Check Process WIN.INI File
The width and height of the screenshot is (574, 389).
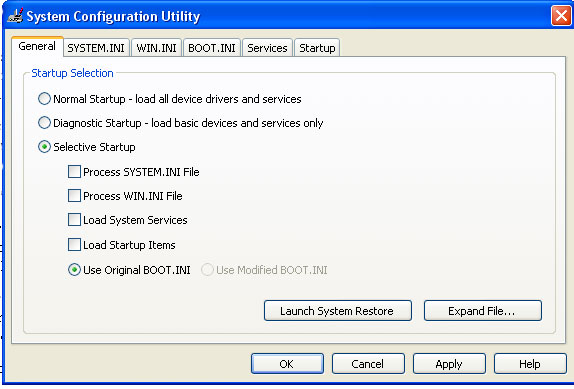(x=74, y=196)
